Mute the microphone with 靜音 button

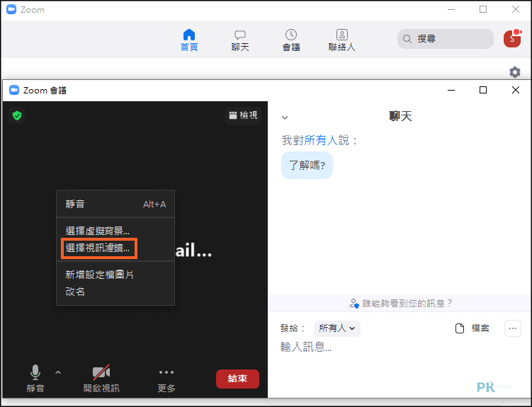point(35,379)
